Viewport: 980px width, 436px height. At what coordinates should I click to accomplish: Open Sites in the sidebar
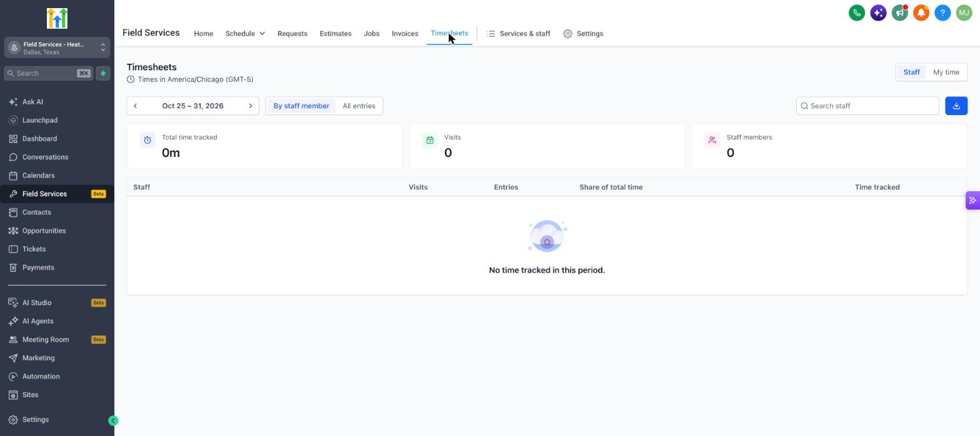(x=57, y=395)
